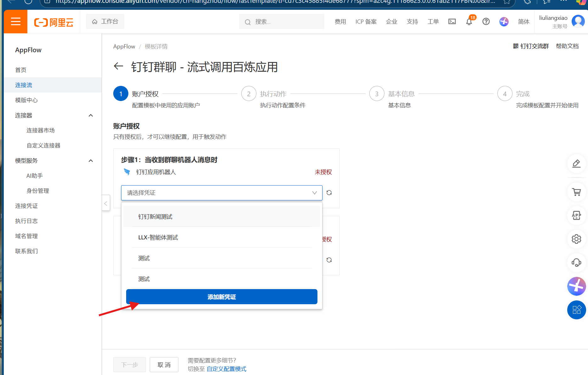Open the floating AI assistant star button

pos(577,286)
